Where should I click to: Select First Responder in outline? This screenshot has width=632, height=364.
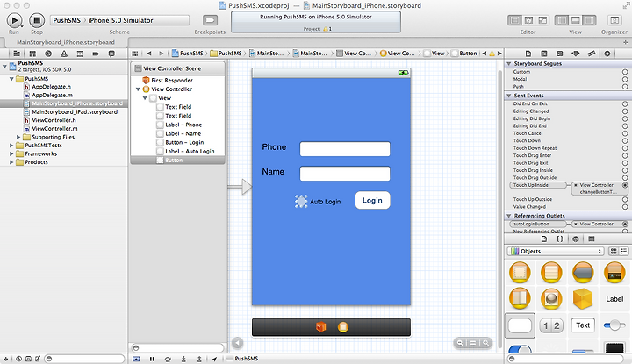(172, 81)
